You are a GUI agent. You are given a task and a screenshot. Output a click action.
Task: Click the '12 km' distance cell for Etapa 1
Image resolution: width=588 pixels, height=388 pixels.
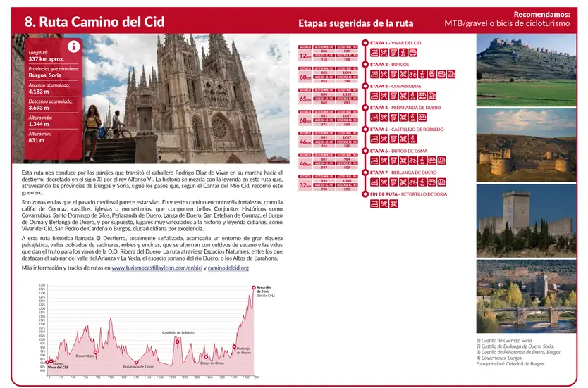point(305,56)
